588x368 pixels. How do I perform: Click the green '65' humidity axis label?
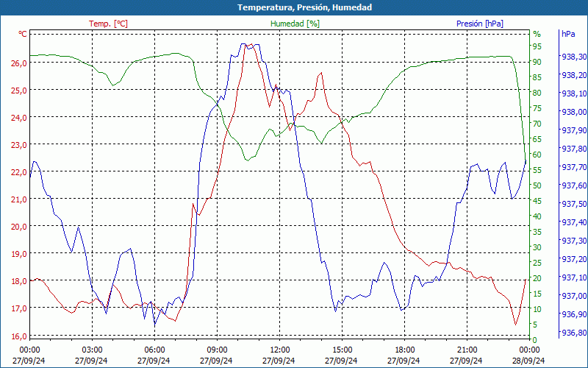[537, 139]
